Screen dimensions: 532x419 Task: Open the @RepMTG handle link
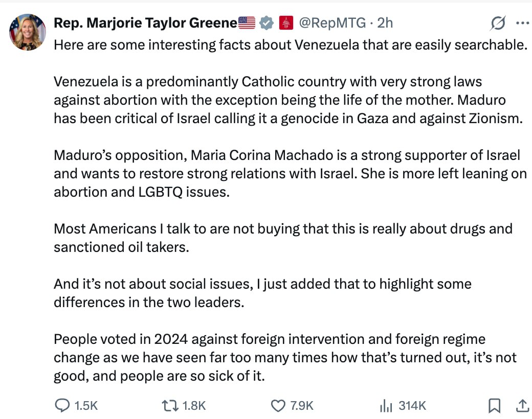[x=331, y=23]
